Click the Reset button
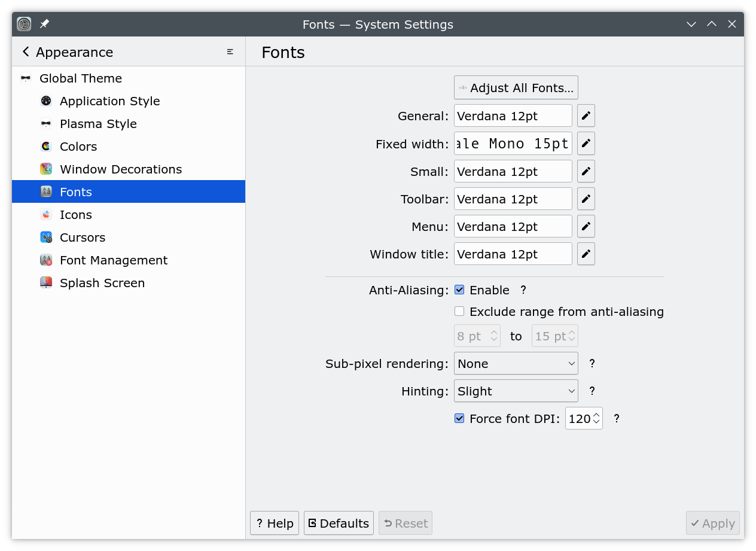The width and height of the screenshot is (756, 551). click(406, 523)
